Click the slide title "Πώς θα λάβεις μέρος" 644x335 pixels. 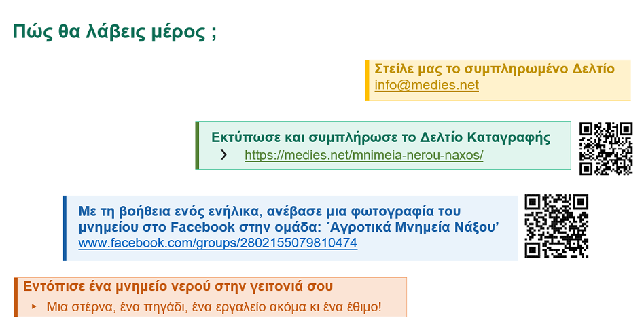[114, 33]
